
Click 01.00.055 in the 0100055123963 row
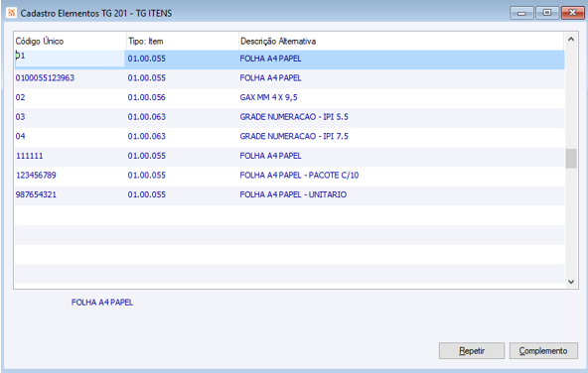point(147,78)
